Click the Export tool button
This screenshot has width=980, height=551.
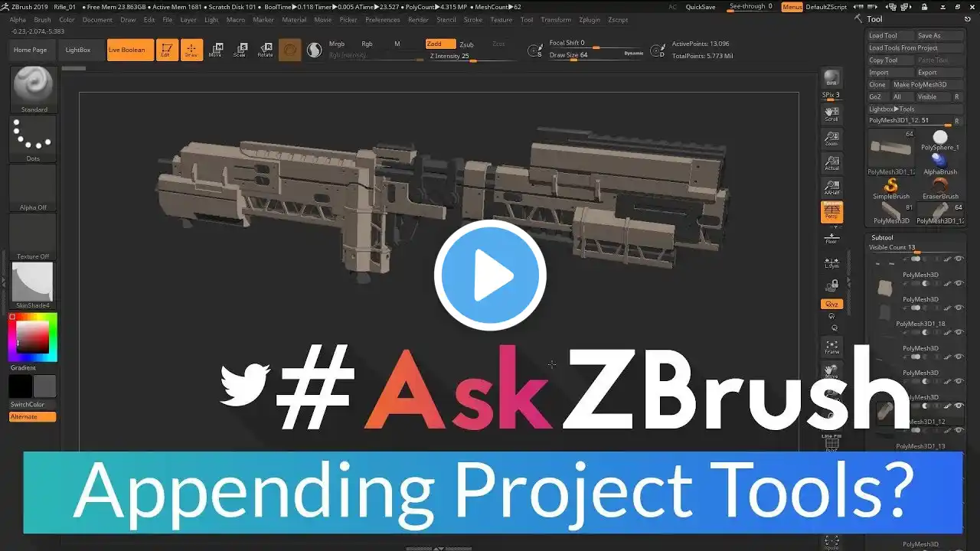[939, 72]
